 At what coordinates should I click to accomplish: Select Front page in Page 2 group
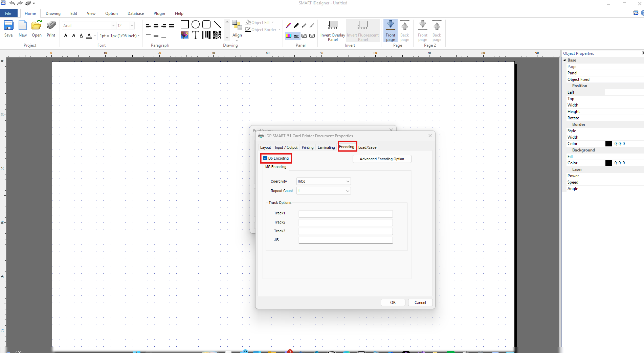(x=423, y=31)
